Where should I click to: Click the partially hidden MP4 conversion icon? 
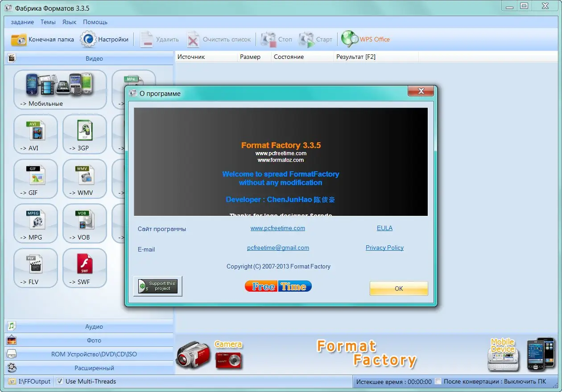pyautogui.click(x=133, y=78)
